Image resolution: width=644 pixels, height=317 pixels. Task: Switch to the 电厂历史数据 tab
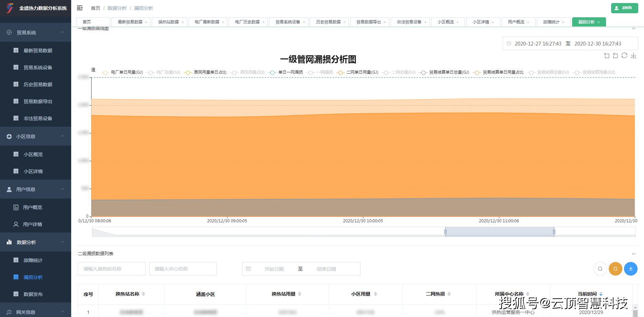(x=247, y=22)
